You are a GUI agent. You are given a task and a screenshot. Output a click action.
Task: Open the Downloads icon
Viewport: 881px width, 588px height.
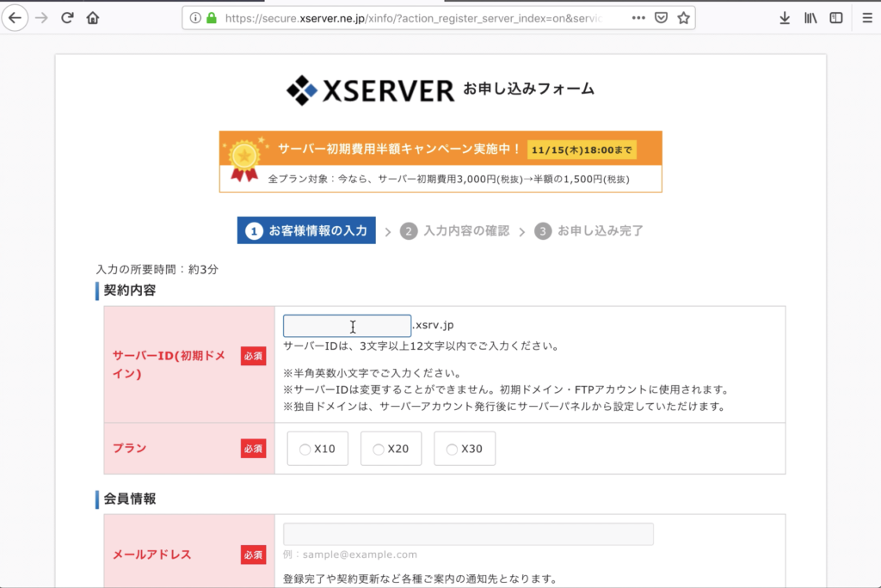tap(784, 17)
